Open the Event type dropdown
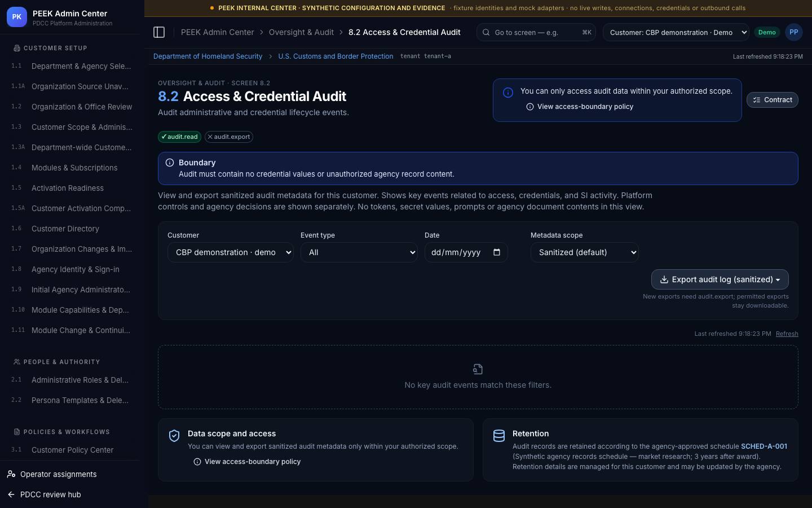Image resolution: width=812 pixels, height=508 pixels. pyautogui.click(x=359, y=252)
